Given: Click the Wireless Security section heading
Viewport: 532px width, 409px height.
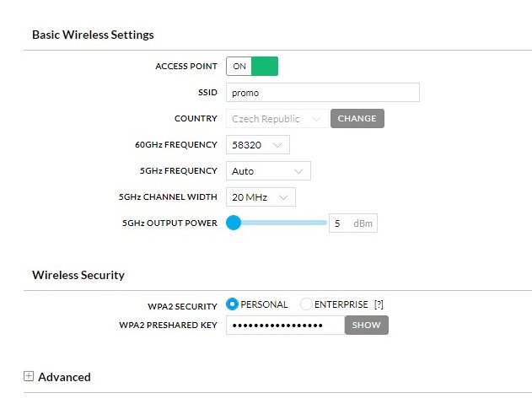Looking at the screenshot, I should [78, 275].
